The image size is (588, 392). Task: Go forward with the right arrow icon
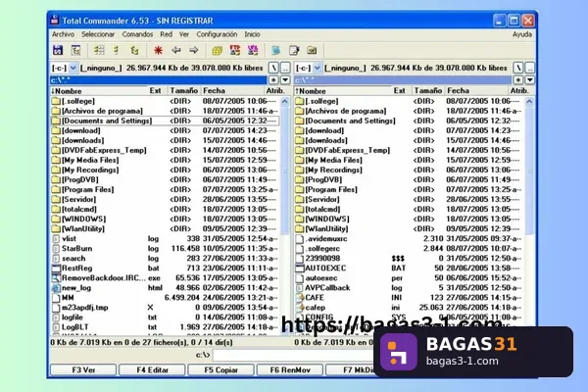pos(194,50)
